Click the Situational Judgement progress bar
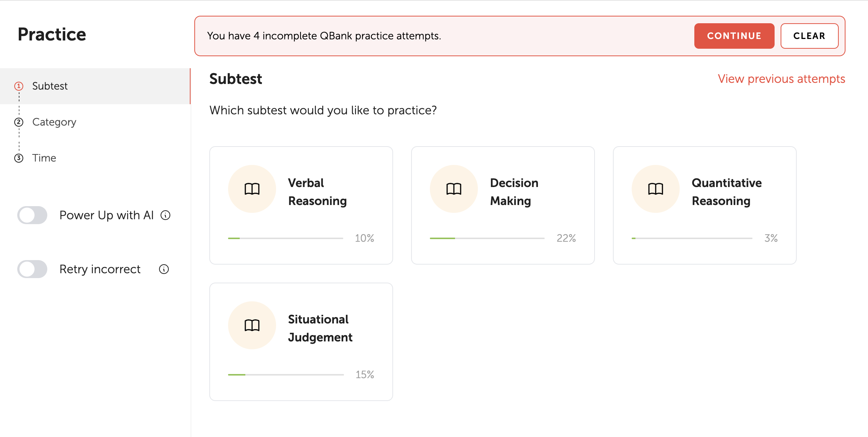Viewport: 868px width, 437px height. click(286, 375)
